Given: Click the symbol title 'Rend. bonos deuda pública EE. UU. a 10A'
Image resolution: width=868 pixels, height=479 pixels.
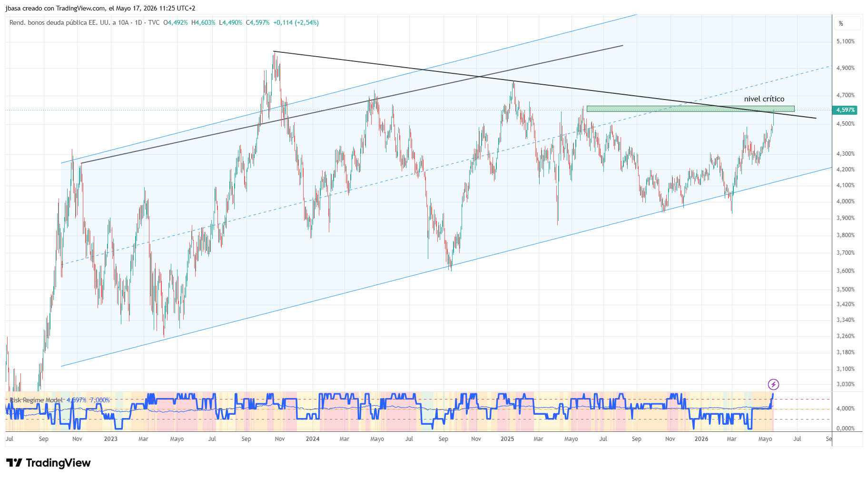Looking at the screenshot, I should coord(69,22).
